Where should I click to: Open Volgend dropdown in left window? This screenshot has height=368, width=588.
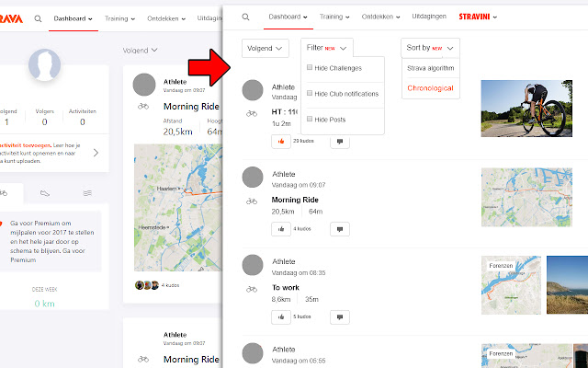click(140, 51)
